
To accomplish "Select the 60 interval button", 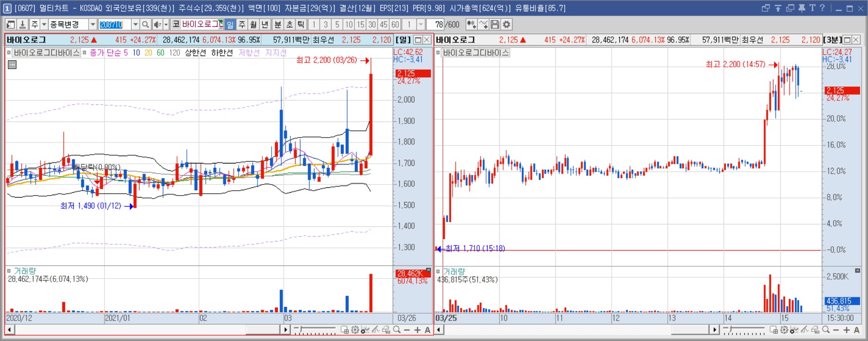I will (395, 24).
